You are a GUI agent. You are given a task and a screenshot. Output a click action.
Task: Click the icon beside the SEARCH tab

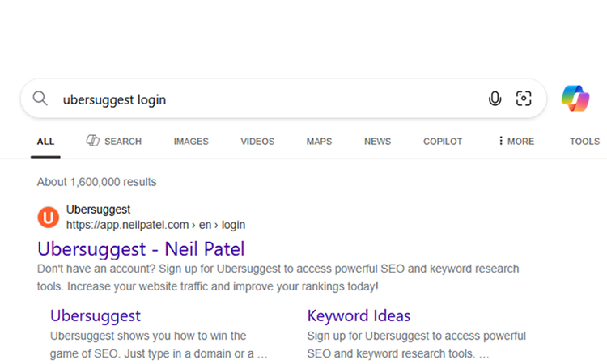point(92,141)
